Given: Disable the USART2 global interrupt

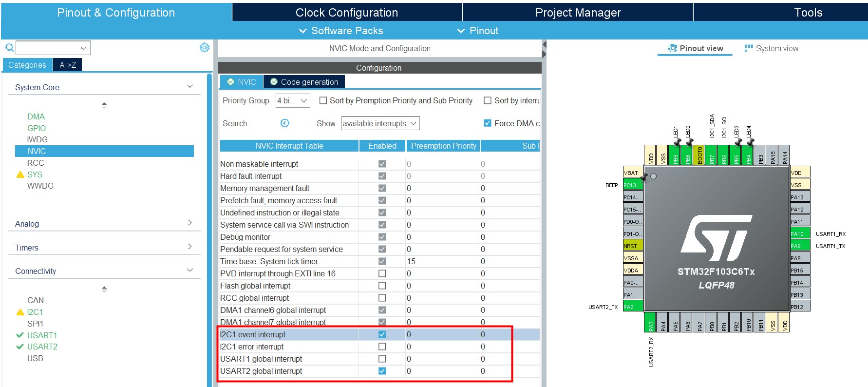Looking at the screenshot, I should pyautogui.click(x=382, y=371).
